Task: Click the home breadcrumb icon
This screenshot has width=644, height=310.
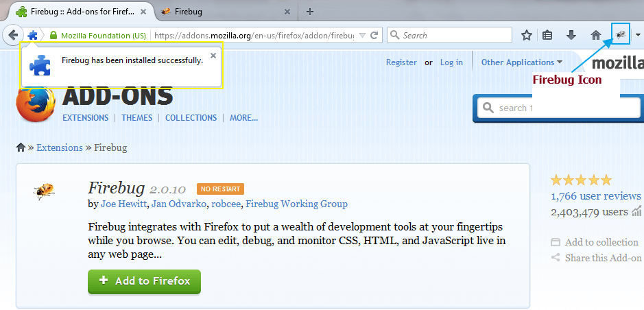Action: click(x=21, y=147)
